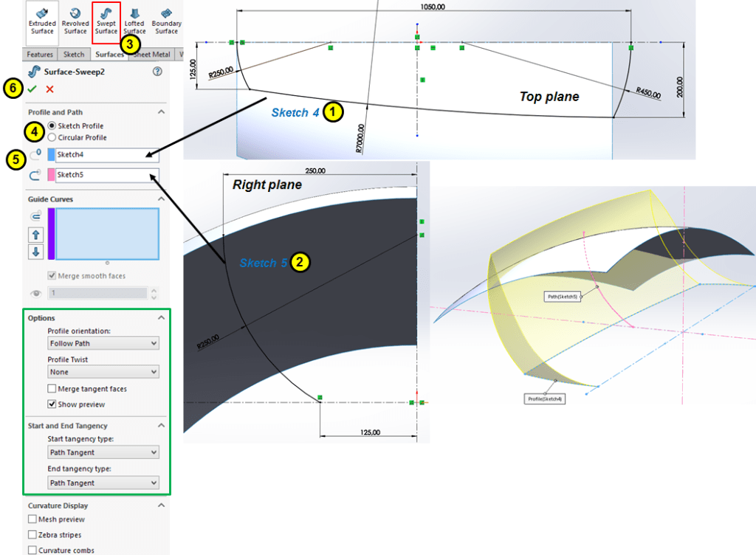Open Start tangency type dropdown

tap(103, 452)
